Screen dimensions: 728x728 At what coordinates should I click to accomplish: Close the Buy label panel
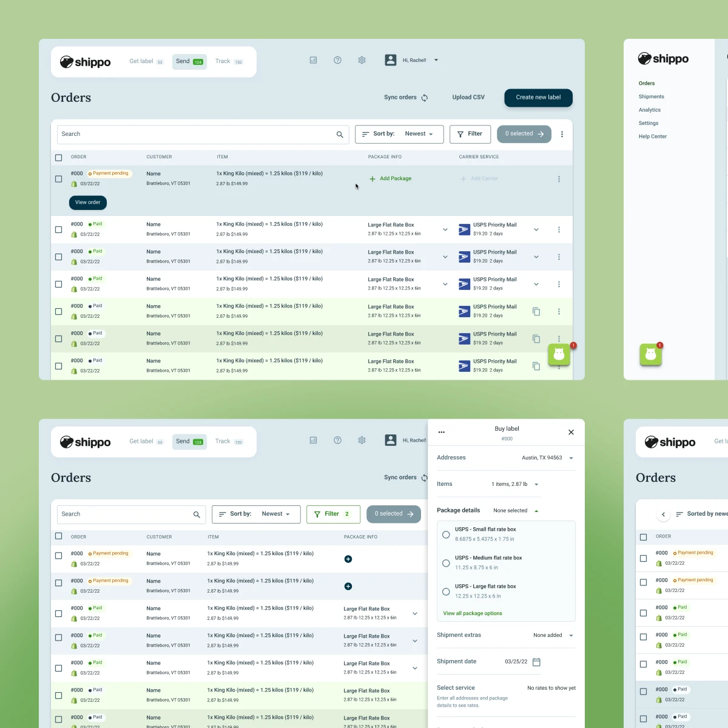[x=571, y=432]
